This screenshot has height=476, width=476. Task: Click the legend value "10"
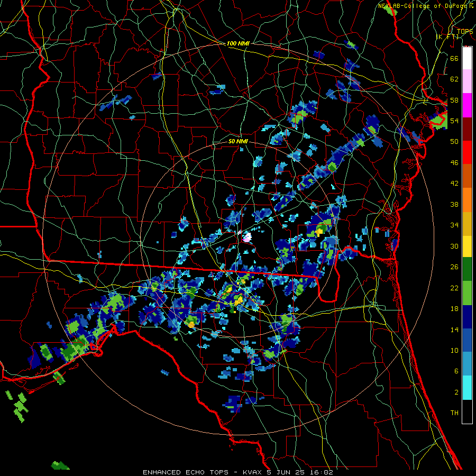click(454, 350)
